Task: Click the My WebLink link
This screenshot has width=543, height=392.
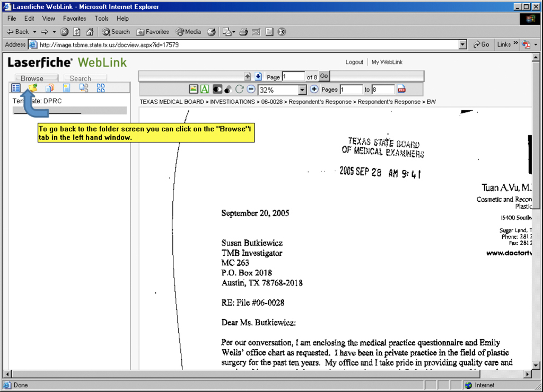Action: click(x=387, y=62)
